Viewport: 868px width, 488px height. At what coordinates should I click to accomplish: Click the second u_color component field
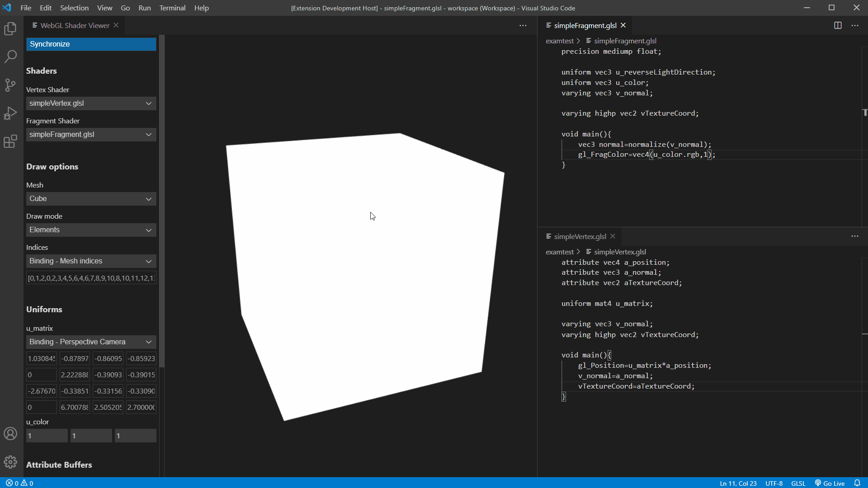[x=91, y=436]
